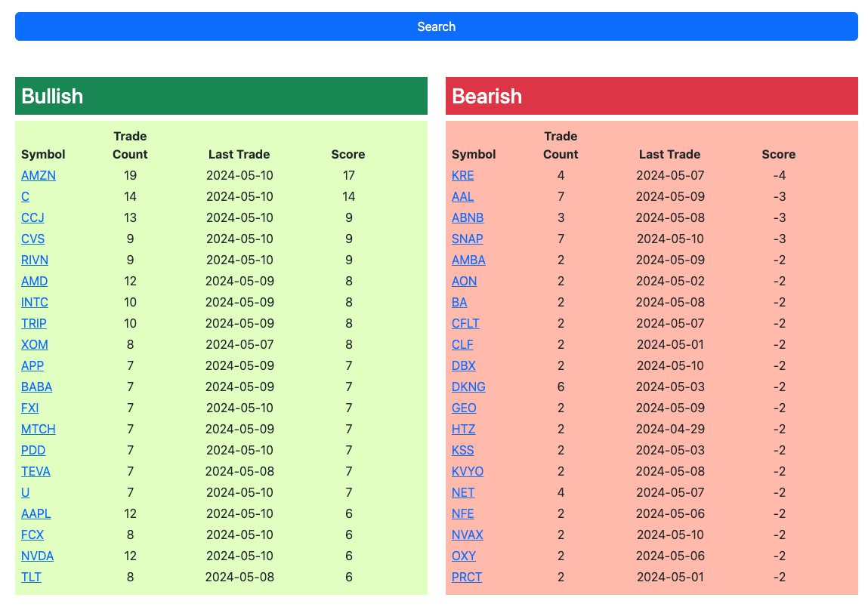Click the Bullish Symbol column header

point(43,154)
